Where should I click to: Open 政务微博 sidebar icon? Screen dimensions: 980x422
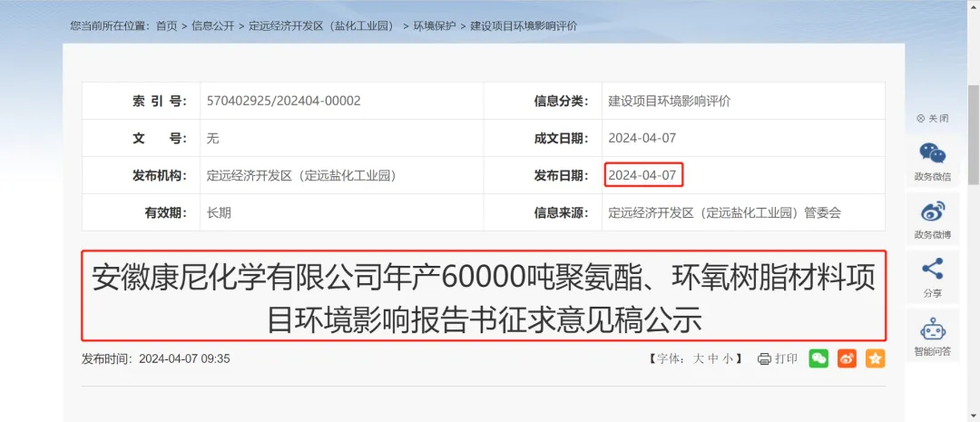[932, 212]
